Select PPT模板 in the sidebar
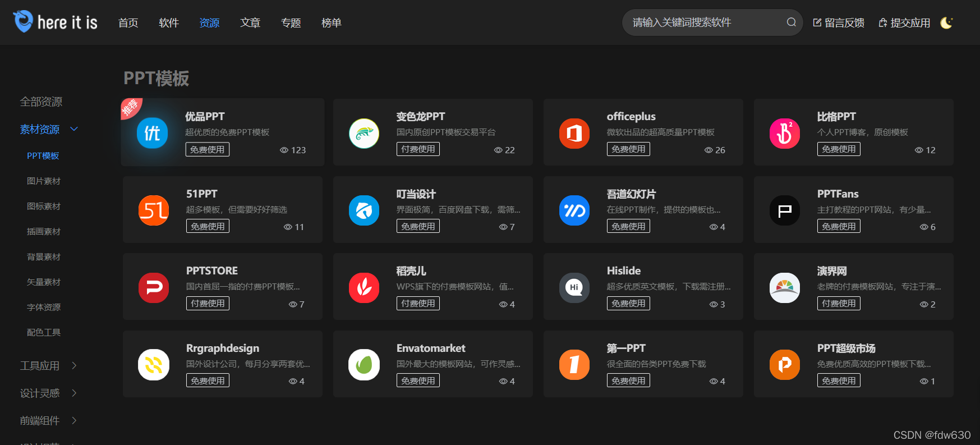Screen dimensions: 980x445 coord(43,155)
